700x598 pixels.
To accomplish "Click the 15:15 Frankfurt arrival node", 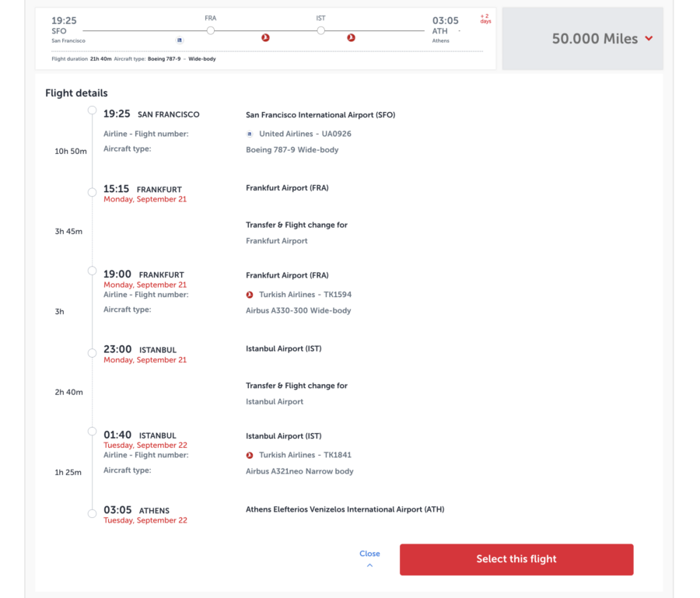I will (92, 192).
